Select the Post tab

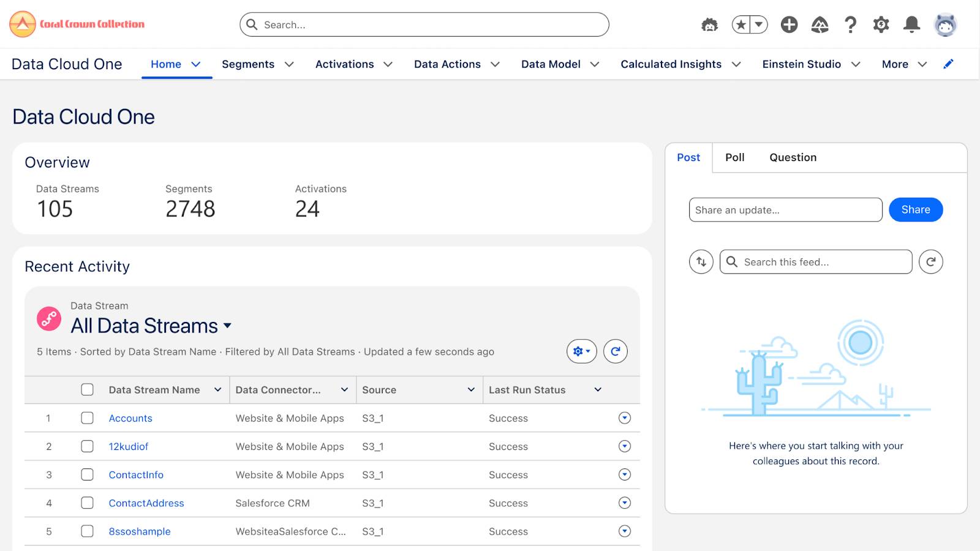coord(688,157)
